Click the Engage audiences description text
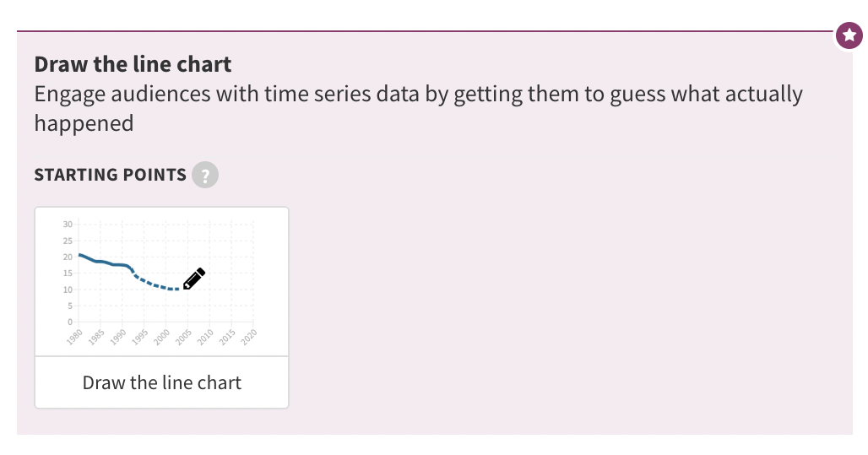 click(419, 109)
